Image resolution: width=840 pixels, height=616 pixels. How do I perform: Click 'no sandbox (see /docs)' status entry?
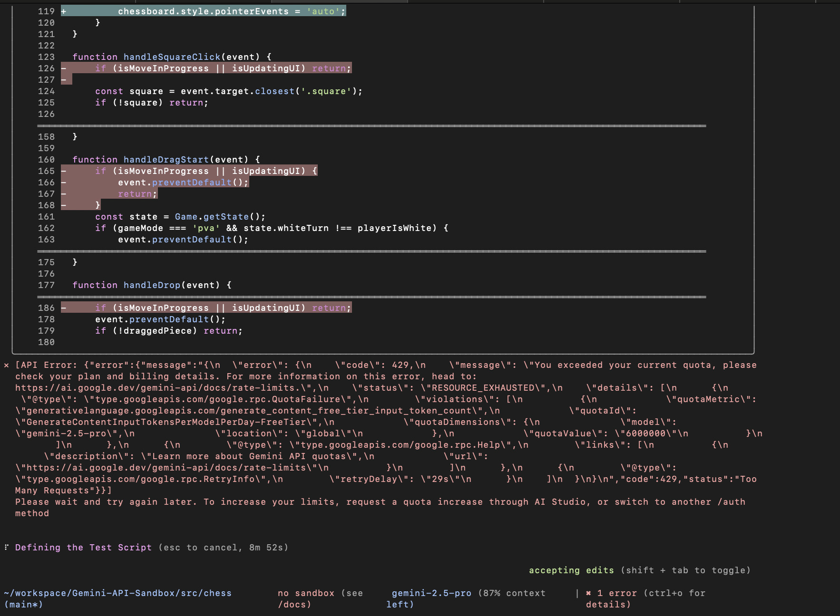tap(320, 599)
